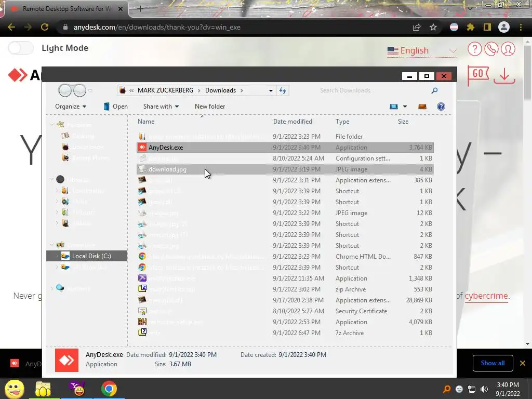Select the download.jpg file
This screenshot has height=399, width=532.
pos(285,169)
